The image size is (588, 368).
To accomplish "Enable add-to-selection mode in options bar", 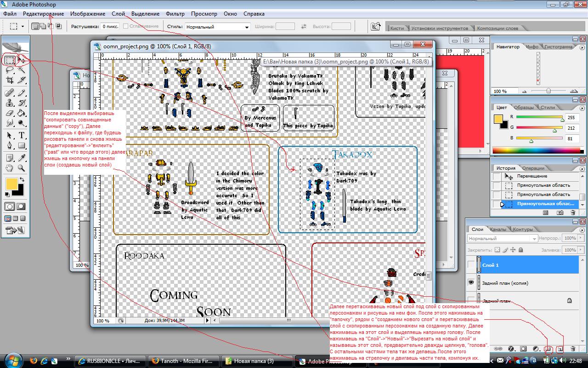I will tap(43, 26).
